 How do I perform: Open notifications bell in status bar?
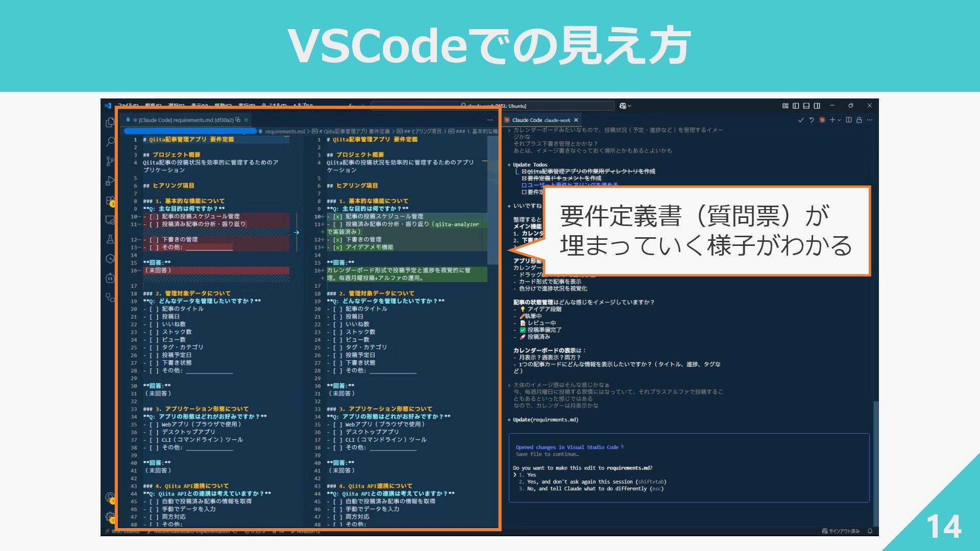click(870, 531)
